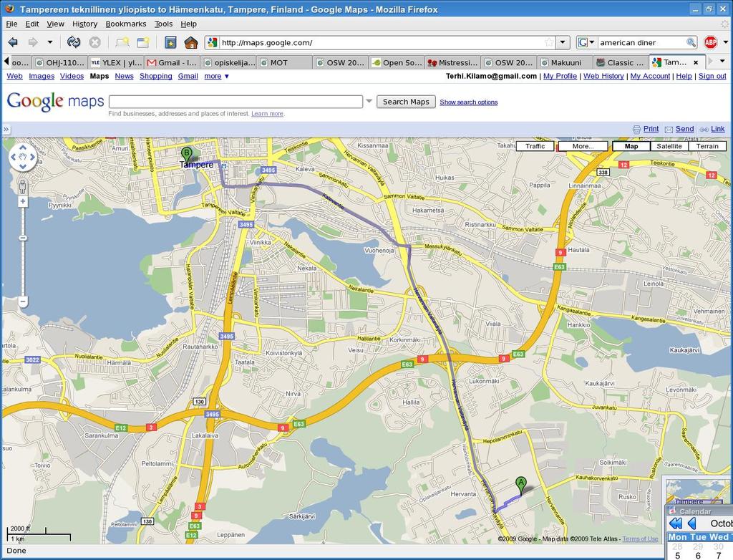Click the Google Maps site icon in the address bar
This screenshot has height=560, width=733.
pyautogui.click(x=212, y=42)
